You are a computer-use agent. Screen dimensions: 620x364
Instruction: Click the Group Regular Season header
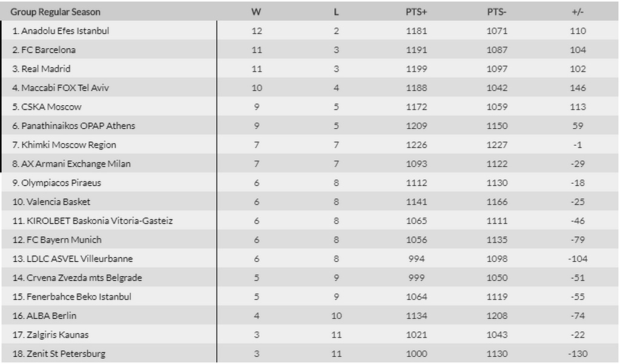pos(55,11)
